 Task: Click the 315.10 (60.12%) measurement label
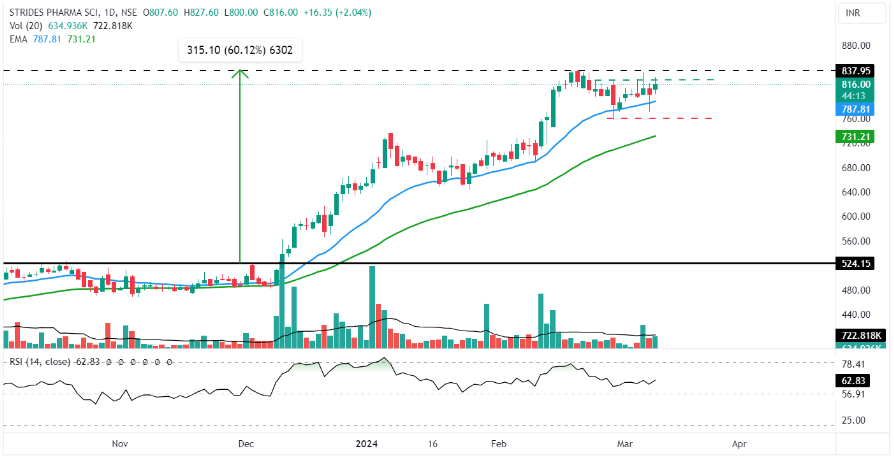point(239,49)
